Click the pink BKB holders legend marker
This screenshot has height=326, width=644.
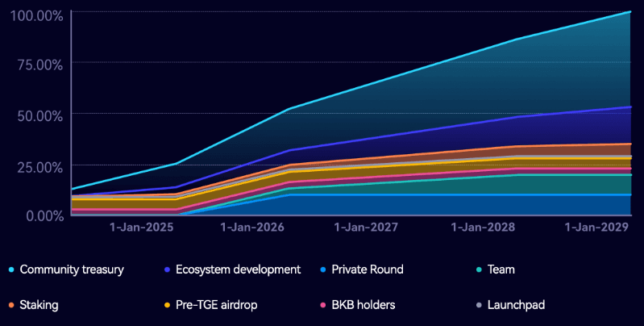click(323, 305)
